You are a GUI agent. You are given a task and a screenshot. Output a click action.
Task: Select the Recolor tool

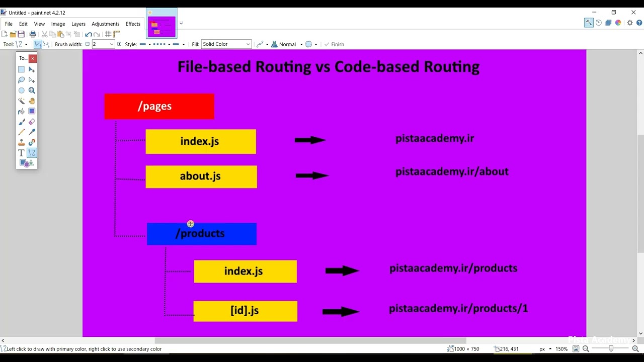pos(32,142)
